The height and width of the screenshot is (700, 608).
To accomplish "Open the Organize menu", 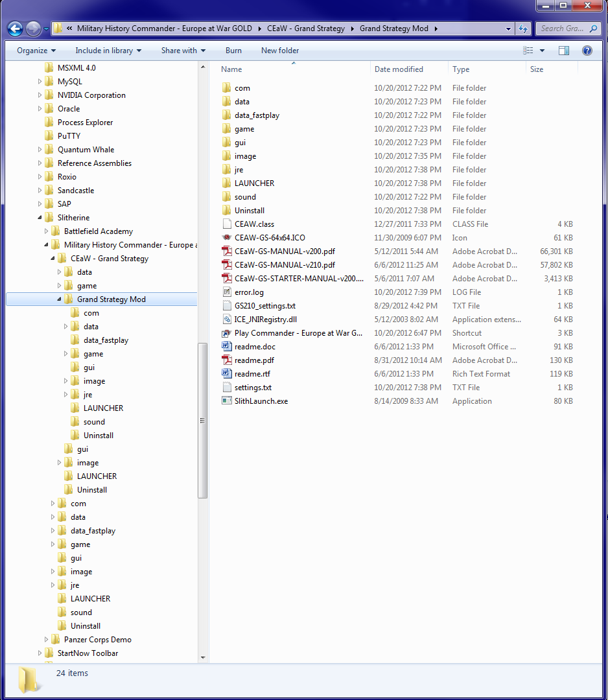I will pyautogui.click(x=36, y=51).
